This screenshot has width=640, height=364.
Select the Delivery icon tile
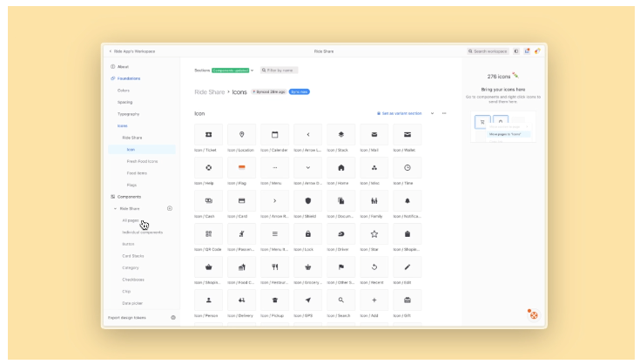coord(242,300)
